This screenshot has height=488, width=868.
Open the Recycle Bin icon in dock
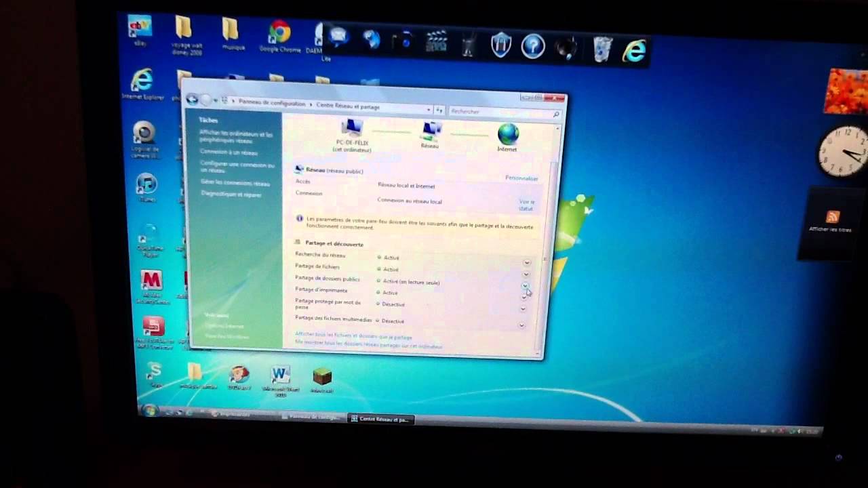tap(602, 49)
